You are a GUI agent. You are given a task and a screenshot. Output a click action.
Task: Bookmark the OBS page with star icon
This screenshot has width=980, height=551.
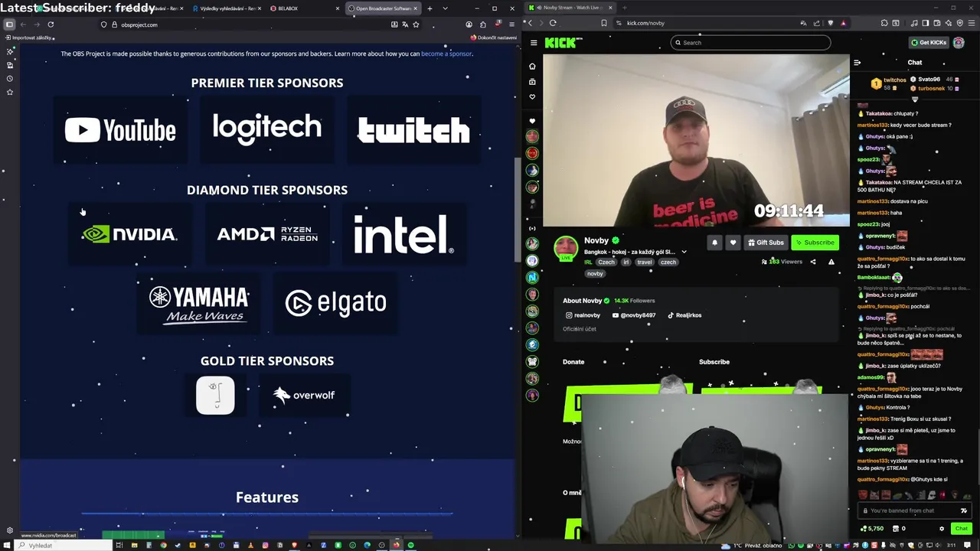coord(416,24)
